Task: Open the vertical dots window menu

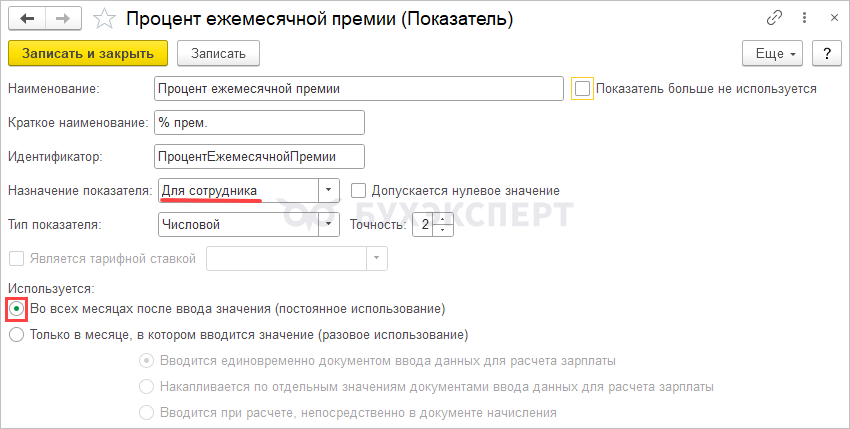Action: pos(801,18)
